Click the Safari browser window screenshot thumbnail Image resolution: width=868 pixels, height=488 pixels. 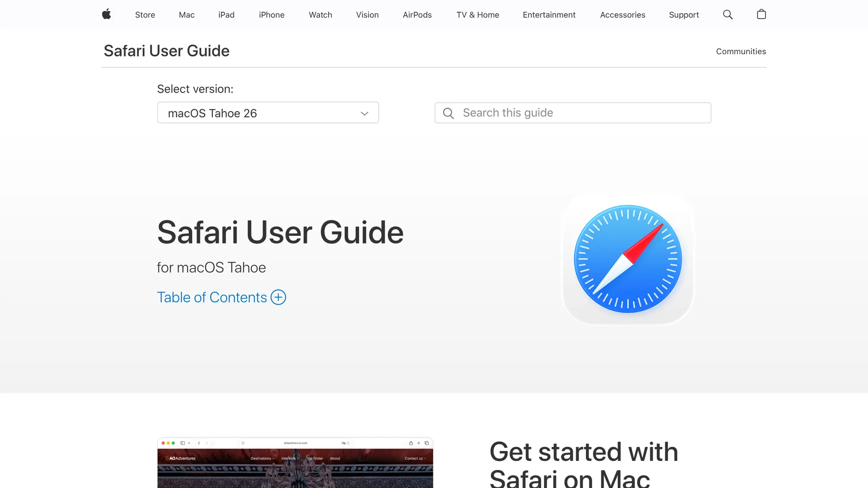tap(295, 463)
